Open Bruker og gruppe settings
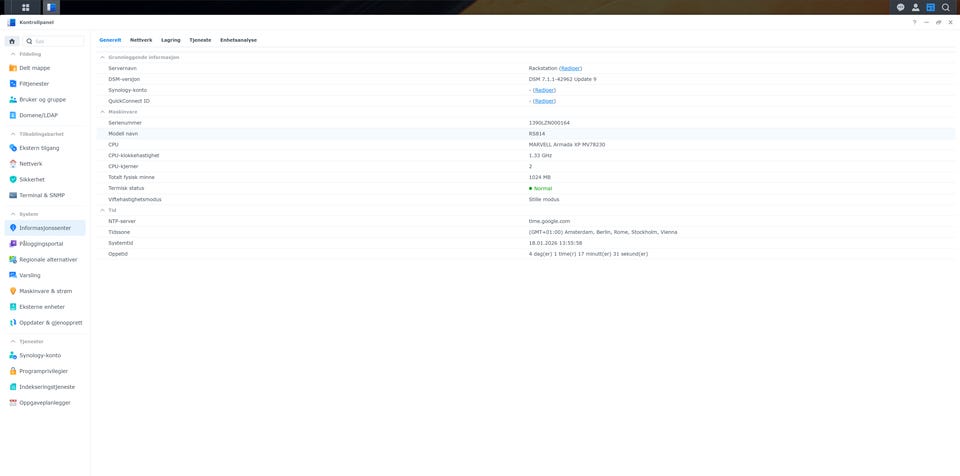The height and width of the screenshot is (476, 960). click(x=45, y=99)
